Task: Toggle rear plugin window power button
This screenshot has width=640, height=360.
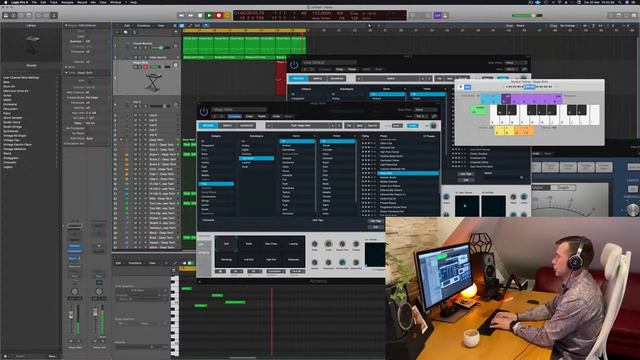Action: [294, 65]
